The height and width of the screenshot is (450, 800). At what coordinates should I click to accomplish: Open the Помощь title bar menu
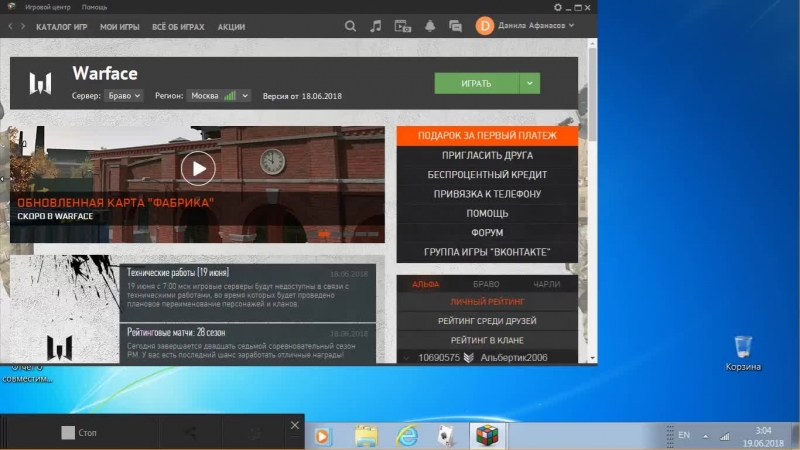[x=94, y=7]
